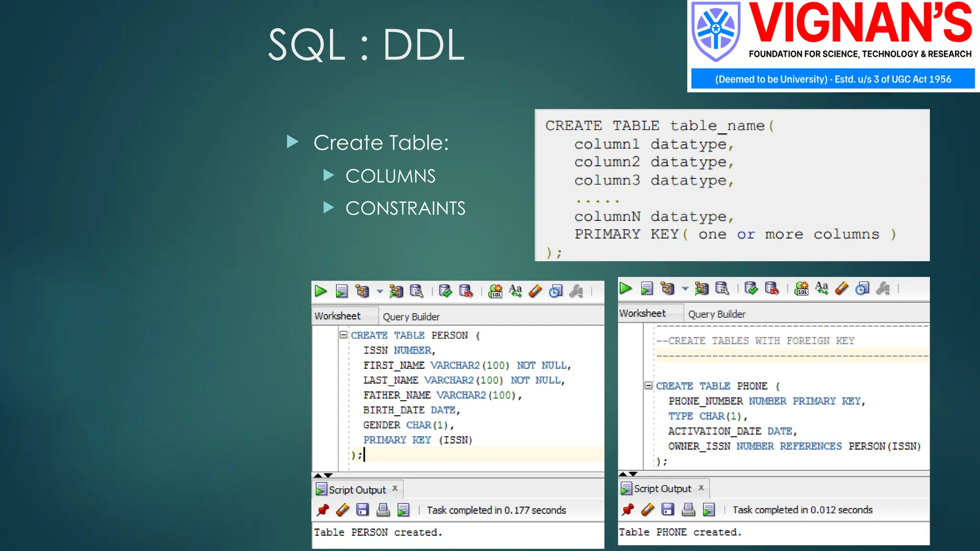Expand Explain Plan dropdown arrow in PERSON worksheet
The image size is (980, 551).
380,291
